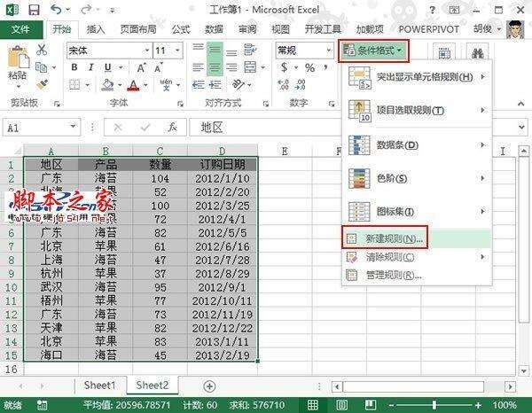532x413 pixels.
Task: Click the currency dollar format icon
Action: [284, 67]
